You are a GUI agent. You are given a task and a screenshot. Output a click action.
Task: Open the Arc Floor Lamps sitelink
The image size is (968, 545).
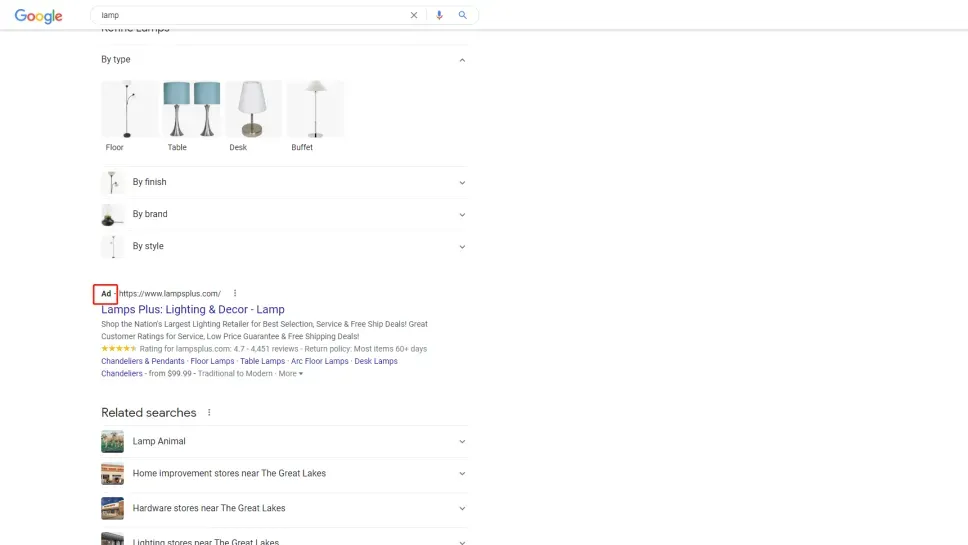320,361
